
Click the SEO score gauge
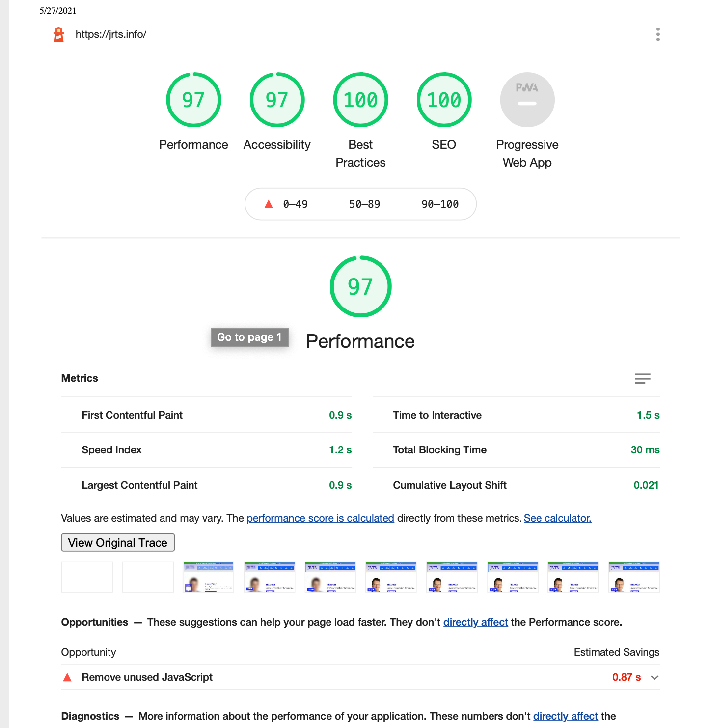point(444,100)
